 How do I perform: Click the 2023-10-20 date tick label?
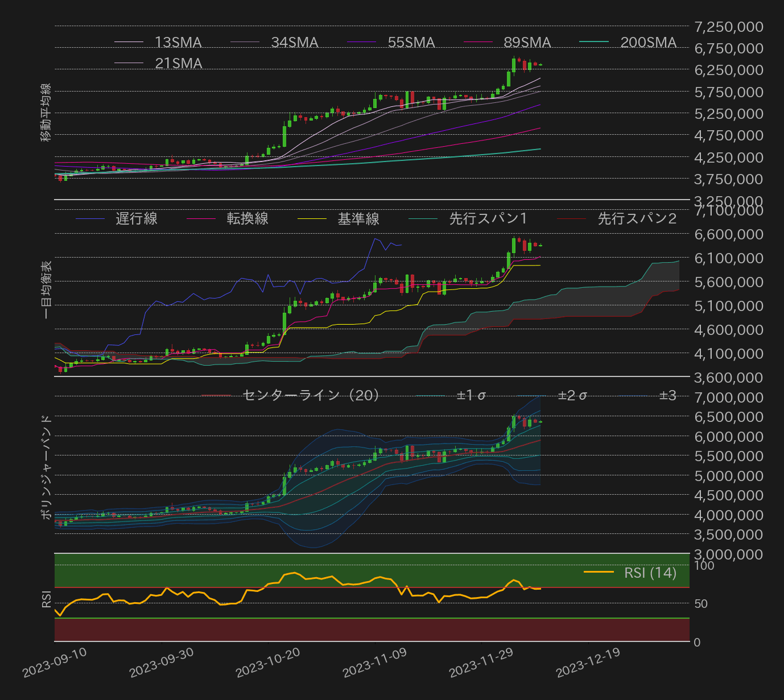267,663
